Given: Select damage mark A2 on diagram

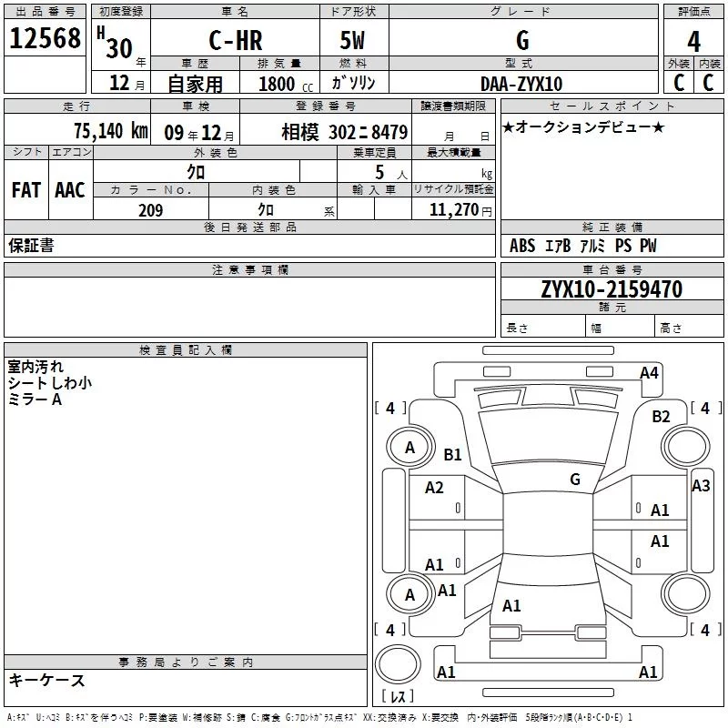Looking at the screenshot, I should coord(434,488).
